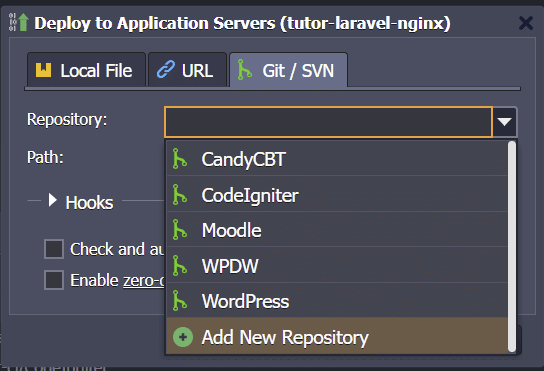Screen dimensions: 544x371
Task: Select the Git / SVN tab
Action: tap(288, 70)
